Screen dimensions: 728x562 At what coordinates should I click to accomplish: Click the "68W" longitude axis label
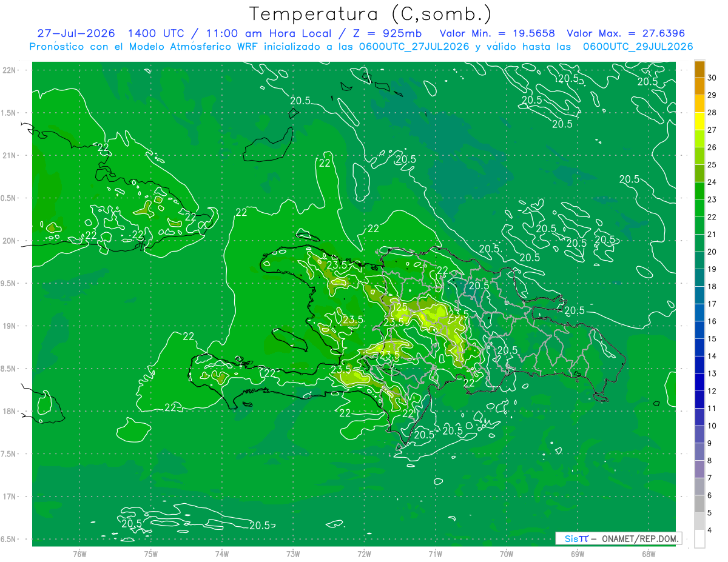[649, 554]
